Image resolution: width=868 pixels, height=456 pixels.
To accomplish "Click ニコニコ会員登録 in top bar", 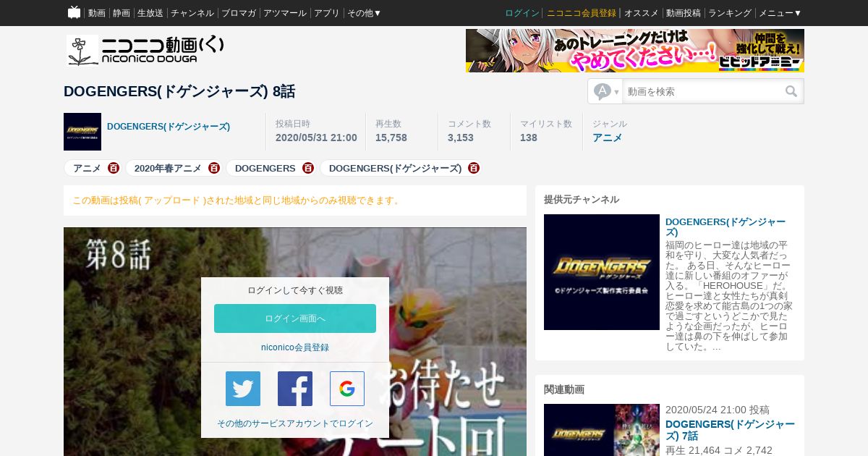I will point(582,13).
